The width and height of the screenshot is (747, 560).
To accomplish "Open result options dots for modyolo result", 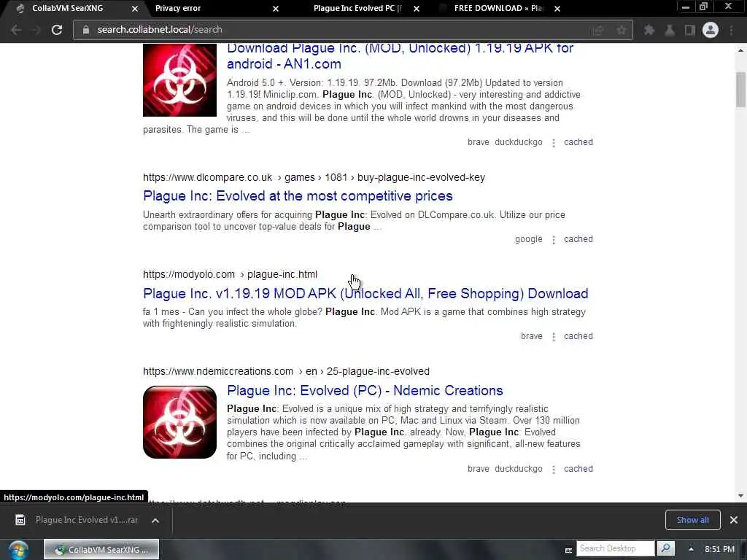I will pyautogui.click(x=553, y=337).
